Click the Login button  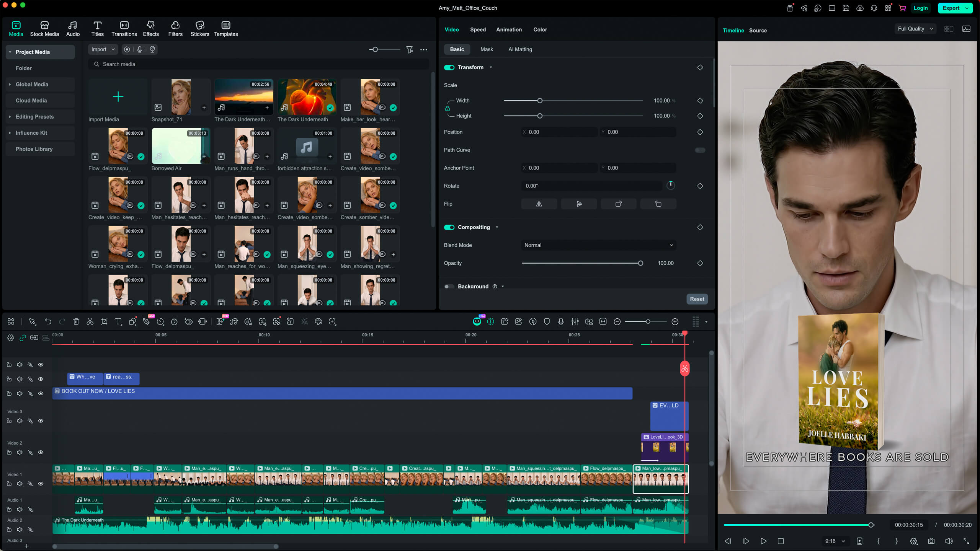tap(920, 8)
